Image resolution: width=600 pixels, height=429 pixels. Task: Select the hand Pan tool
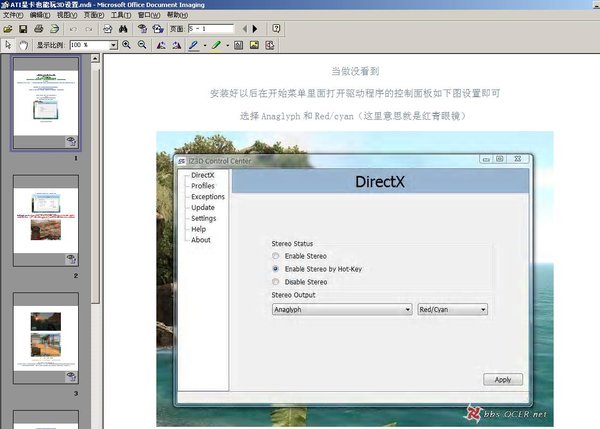[23, 45]
